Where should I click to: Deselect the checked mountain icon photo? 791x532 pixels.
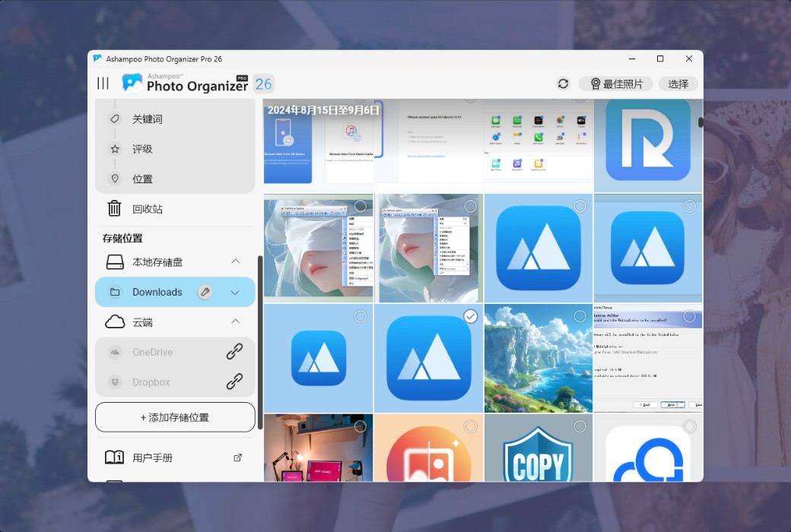[470, 316]
